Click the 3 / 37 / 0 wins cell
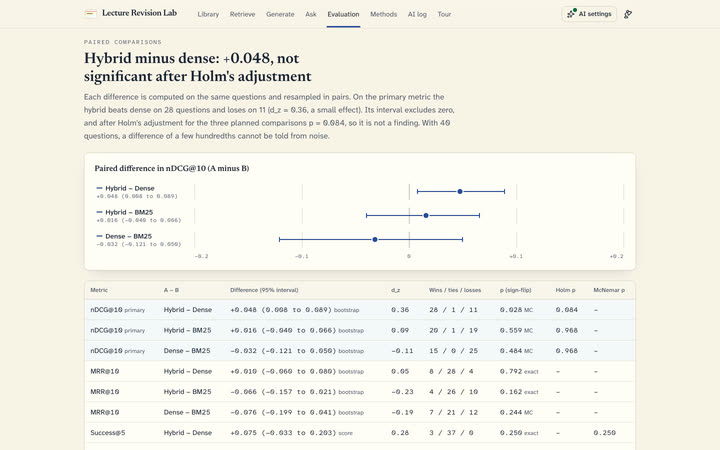720x450 pixels. point(451,433)
